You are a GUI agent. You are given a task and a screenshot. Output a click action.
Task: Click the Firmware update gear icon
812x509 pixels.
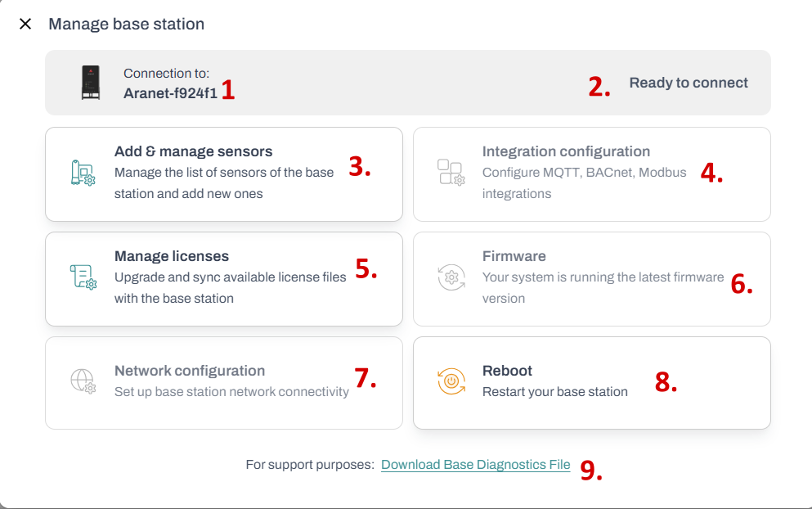coord(451,277)
